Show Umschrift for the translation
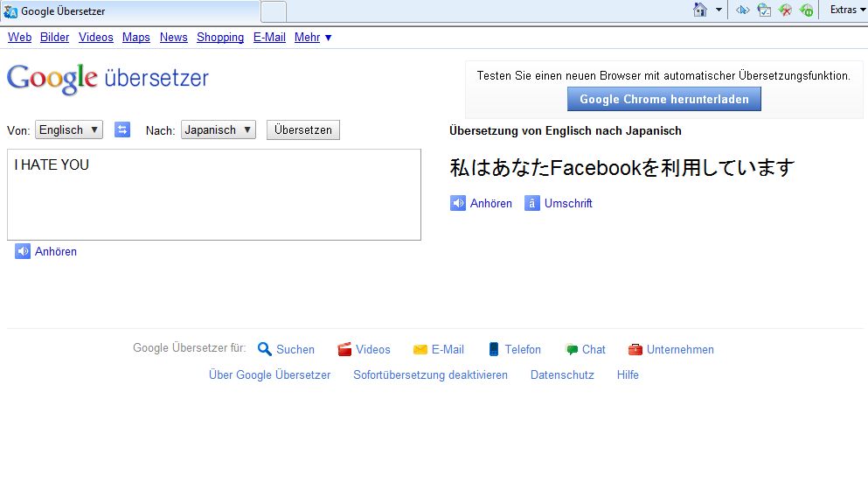This screenshot has height=490, width=868. (568, 203)
